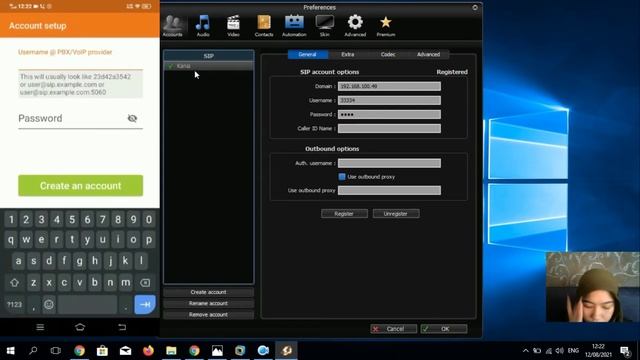Confirm Preferences with OK
Viewport: 640px width, 360px height.
tap(444, 329)
